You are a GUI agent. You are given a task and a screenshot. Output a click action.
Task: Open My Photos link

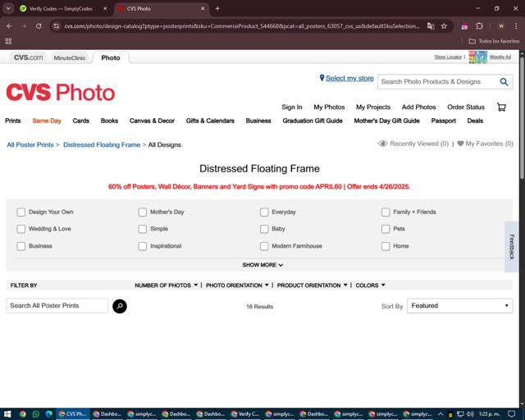click(x=329, y=107)
